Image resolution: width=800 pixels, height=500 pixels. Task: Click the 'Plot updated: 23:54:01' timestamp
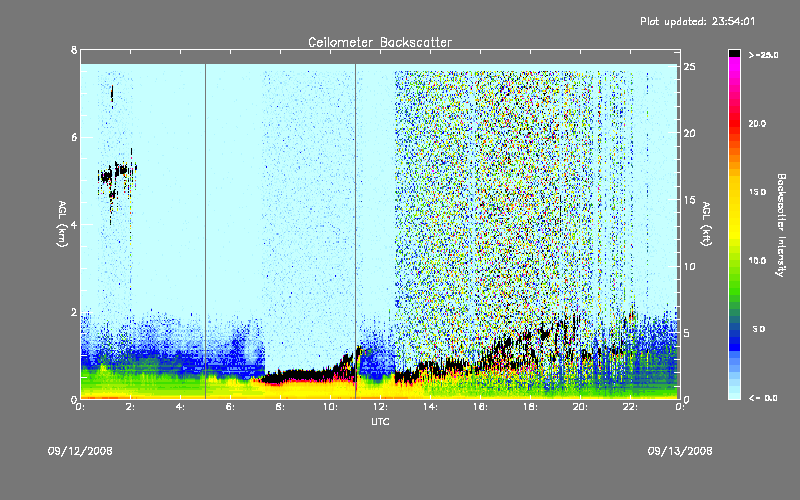click(x=697, y=21)
